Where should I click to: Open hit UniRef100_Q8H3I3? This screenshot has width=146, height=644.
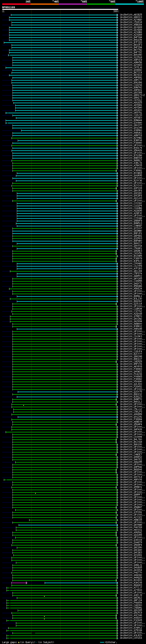coord(131,17)
